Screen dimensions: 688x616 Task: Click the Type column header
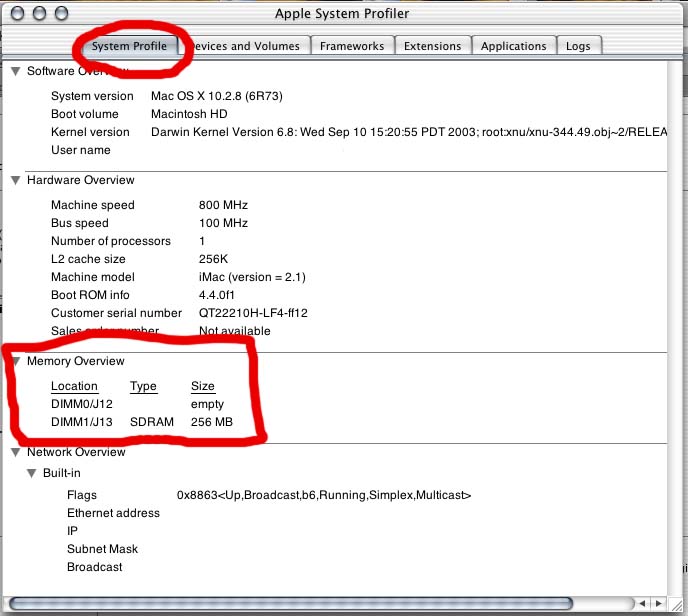point(143,386)
